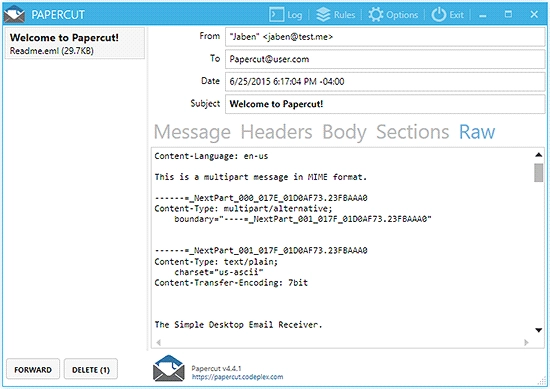Click the charset="us-ascii" line
Viewport: 550px width, 389px height.
(219, 272)
